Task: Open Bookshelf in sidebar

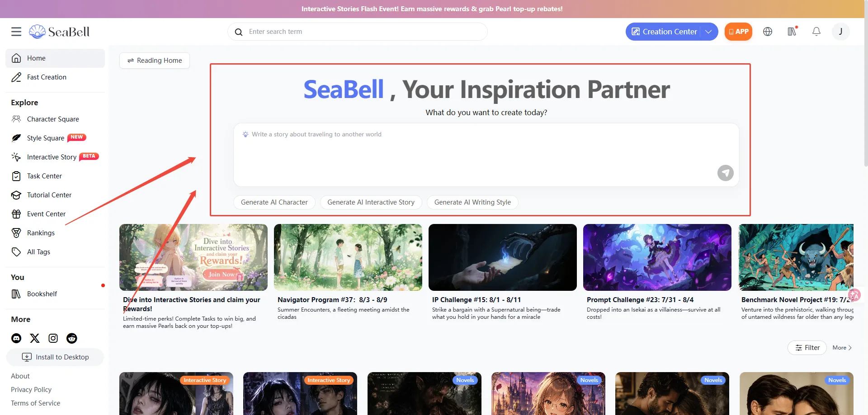Action: pos(55,294)
